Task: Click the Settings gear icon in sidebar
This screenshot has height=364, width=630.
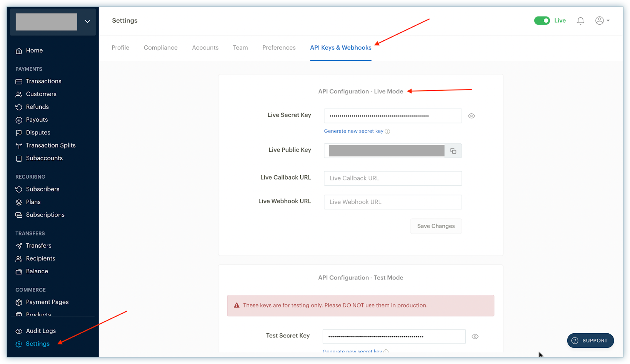Action: pyautogui.click(x=19, y=344)
